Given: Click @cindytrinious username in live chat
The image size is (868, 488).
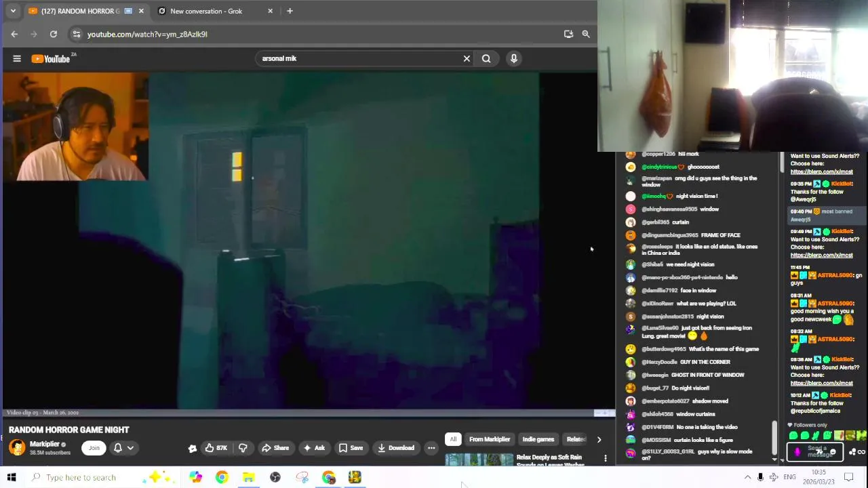Looking at the screenshot, I should point(659,167).
